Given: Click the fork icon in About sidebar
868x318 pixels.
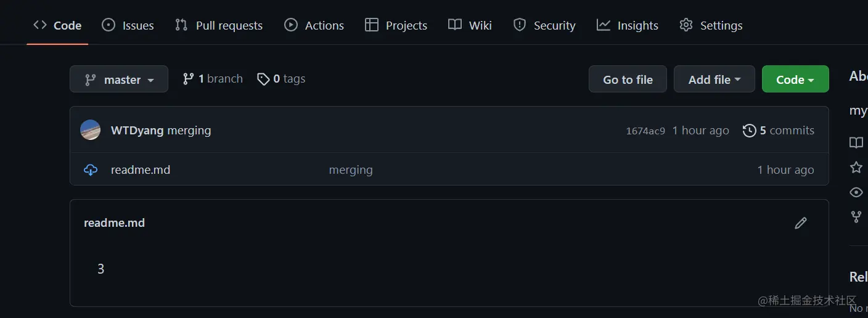Looking at the screenshot, I should click(856, 217).
